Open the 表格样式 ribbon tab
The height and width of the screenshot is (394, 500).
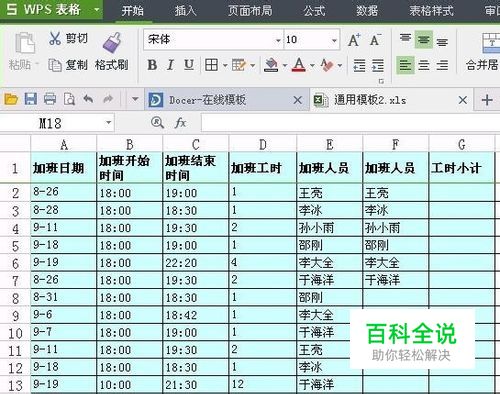(x=431, y=11)
